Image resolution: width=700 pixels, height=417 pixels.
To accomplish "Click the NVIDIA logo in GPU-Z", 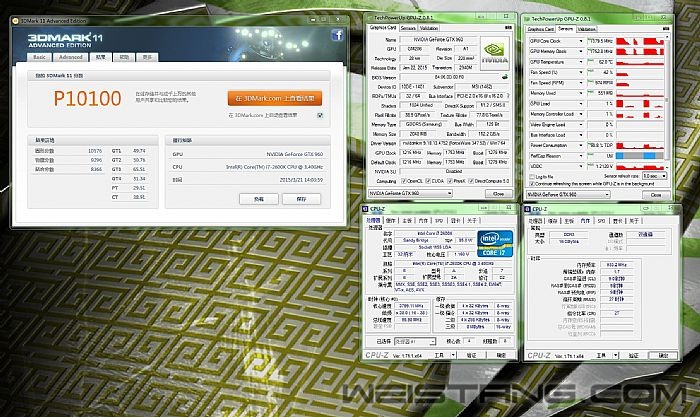I will pyautogui.click(x=493, y=52).
